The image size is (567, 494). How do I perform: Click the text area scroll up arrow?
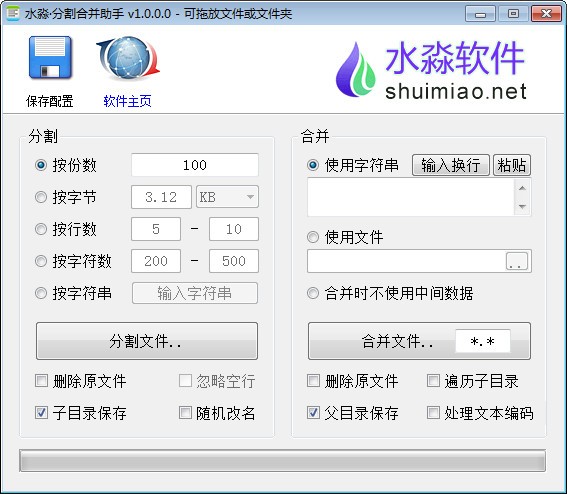click(522, 188)
